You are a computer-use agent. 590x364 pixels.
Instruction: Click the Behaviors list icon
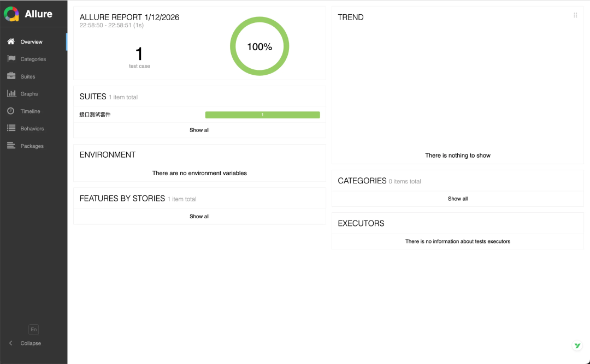(11, 128)
